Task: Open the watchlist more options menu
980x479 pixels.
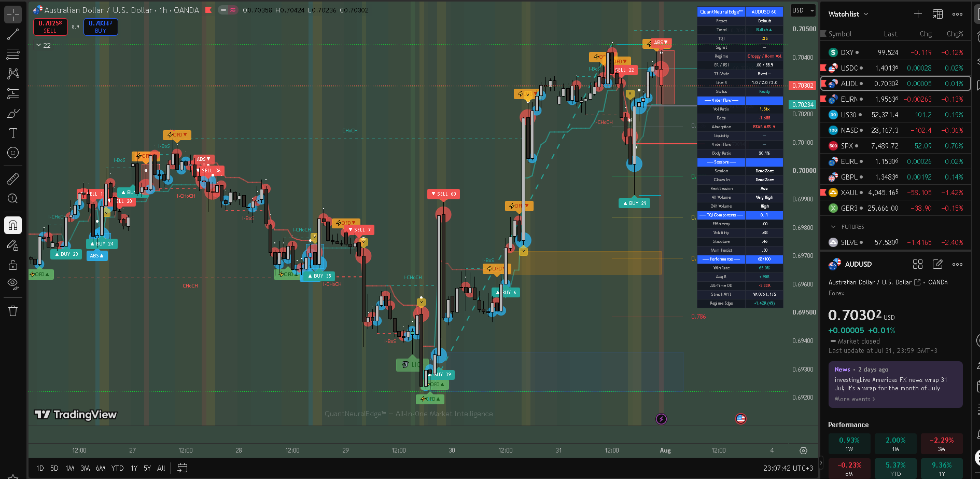Action: 957,14
